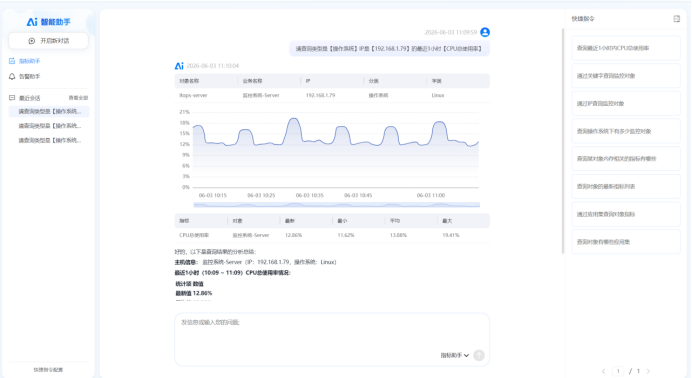692x378 pixels.
Task: Click the chart's time range slider
Action: pyautogui.click(x=336, y=205)
